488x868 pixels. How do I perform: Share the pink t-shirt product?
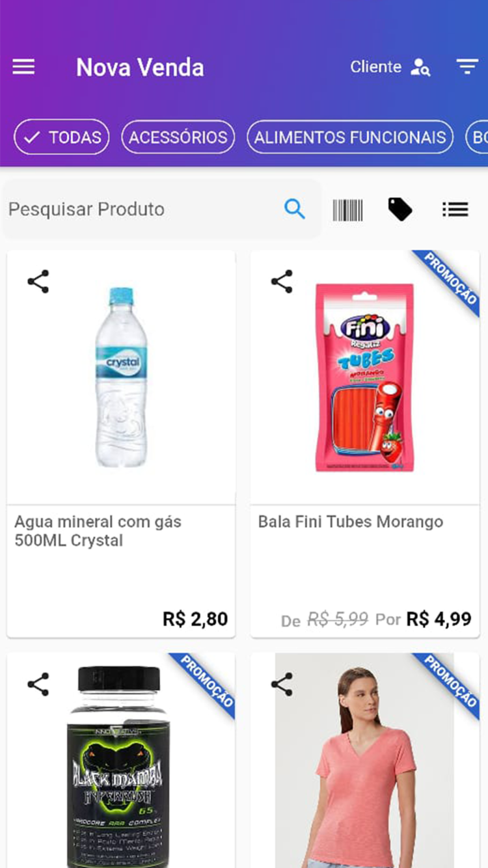(282, 685)
